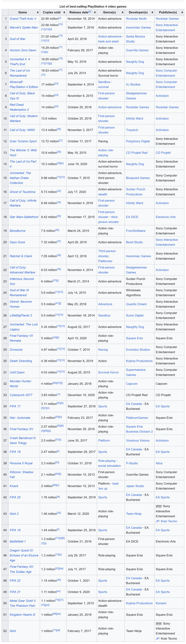Follow the Battlefield 1 game link
The height and width of the screenshot is (644, 186).
pos(18,542)
